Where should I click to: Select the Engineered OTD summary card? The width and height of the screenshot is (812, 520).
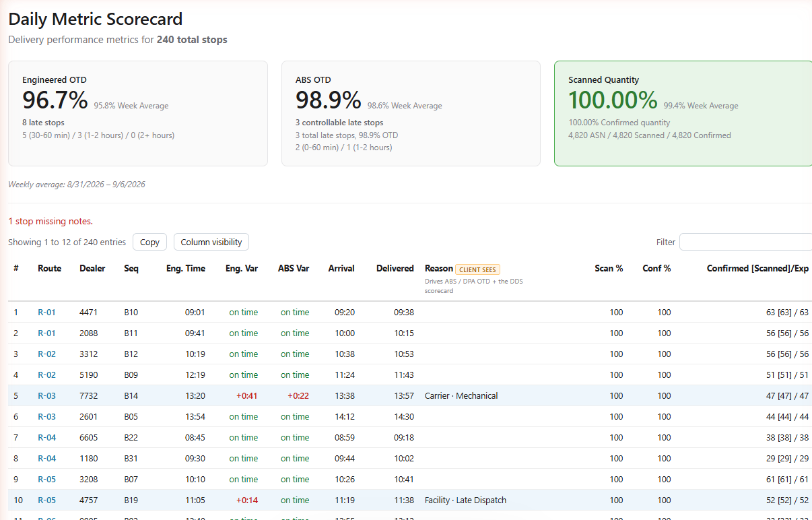[x=138, y=113]
